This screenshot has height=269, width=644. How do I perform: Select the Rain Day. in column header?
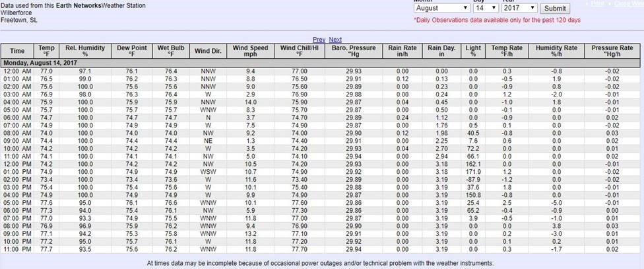(441, 51)
